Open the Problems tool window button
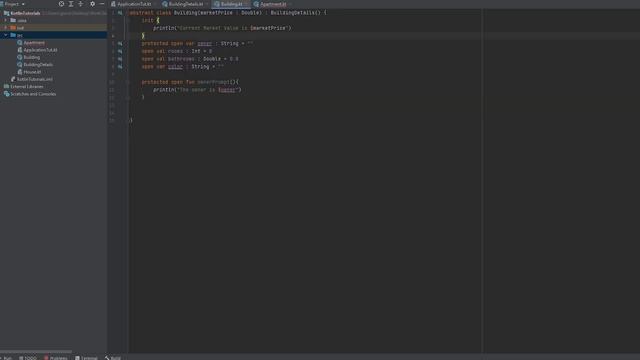This screenshot has height=360, width=640. point(56,358)
